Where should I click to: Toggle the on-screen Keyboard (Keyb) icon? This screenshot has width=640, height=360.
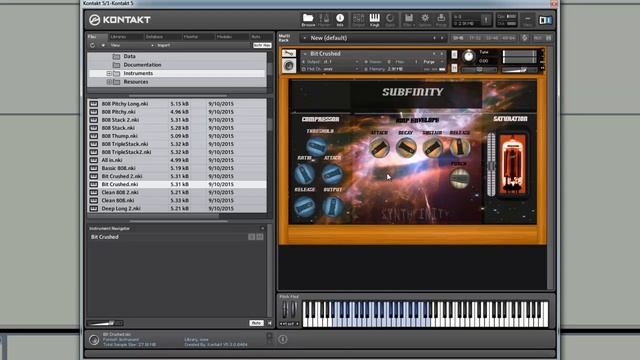coord(374,19)
